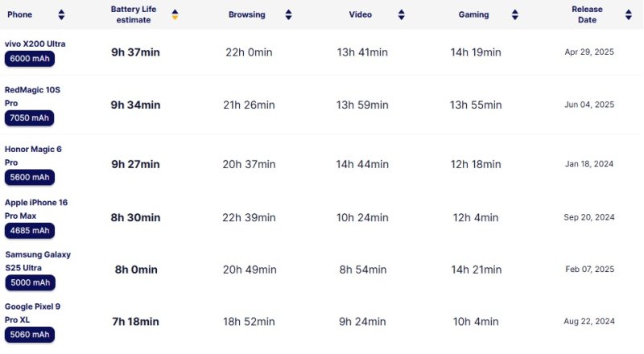Sort by Browsing column header
Image resolution: width=644 pixels, height=354 pixels.
[246, 14]
